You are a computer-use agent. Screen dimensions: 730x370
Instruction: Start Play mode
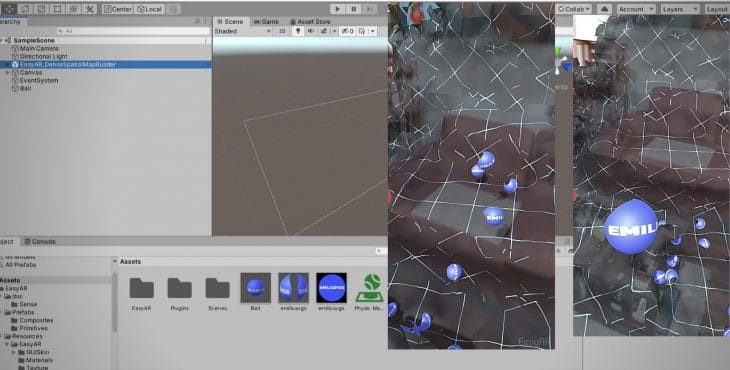tap(338, 9)
